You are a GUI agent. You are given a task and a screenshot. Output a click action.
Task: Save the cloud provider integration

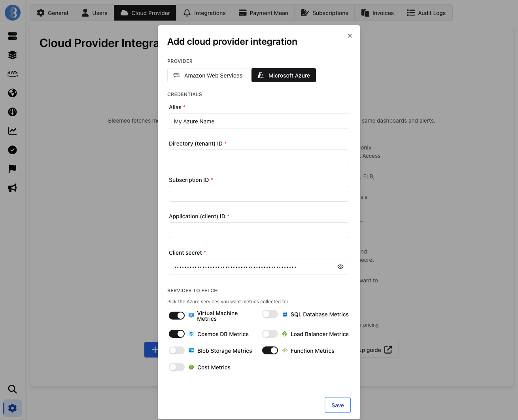point(338,405)
